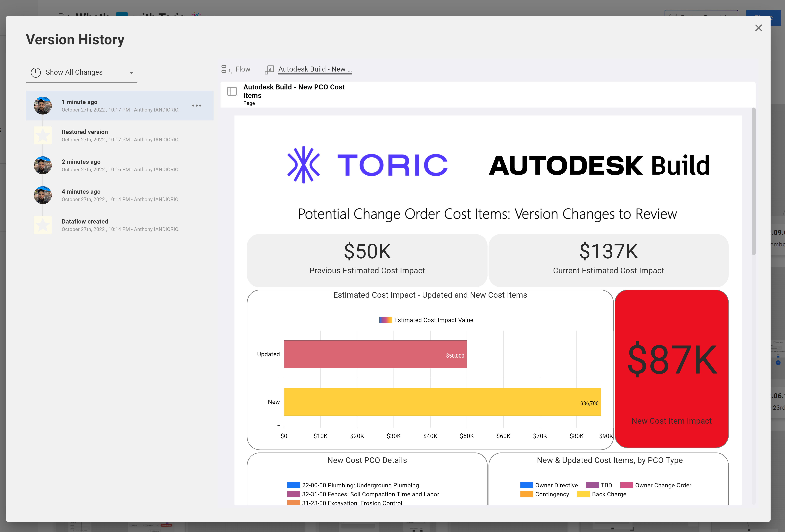Open the Show All Changes dropdown

pyautogui.click(x=131, y=72)
